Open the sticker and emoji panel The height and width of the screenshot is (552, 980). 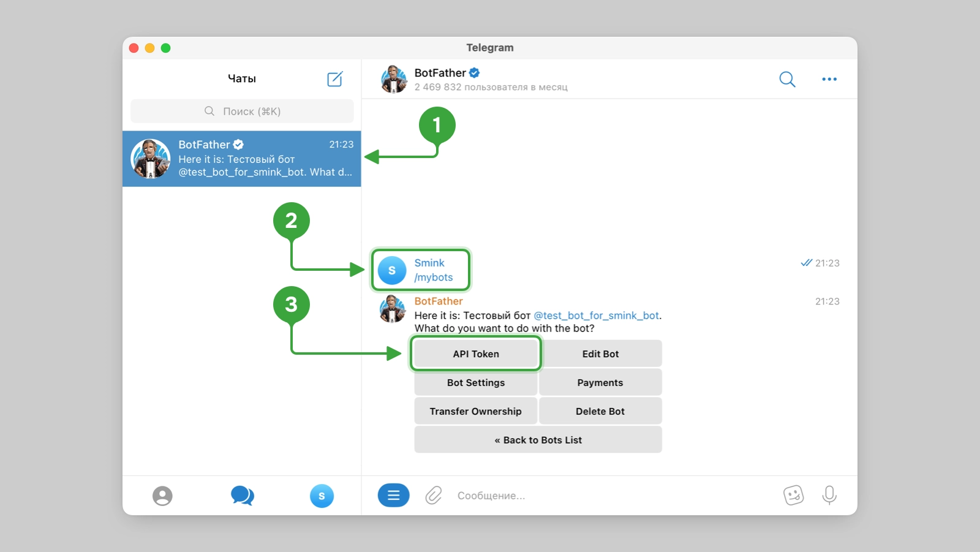(x=793, y=495)
